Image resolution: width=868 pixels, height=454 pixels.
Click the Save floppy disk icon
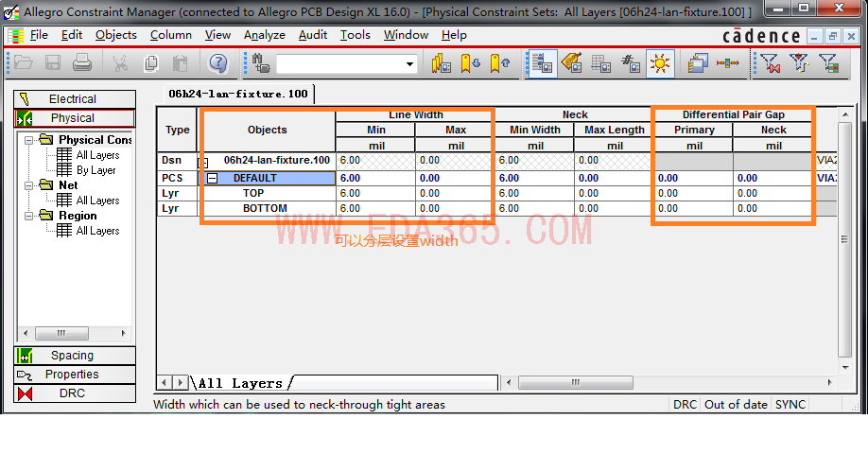tap(53, 62)
